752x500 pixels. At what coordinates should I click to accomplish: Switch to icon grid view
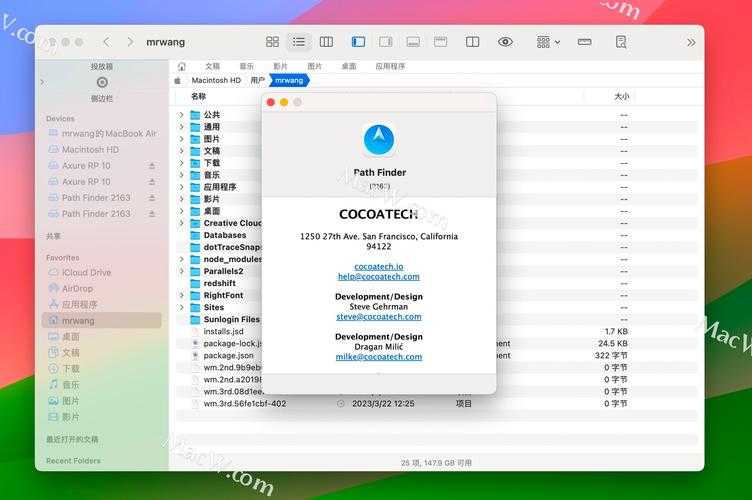click(x=272, y=42)
